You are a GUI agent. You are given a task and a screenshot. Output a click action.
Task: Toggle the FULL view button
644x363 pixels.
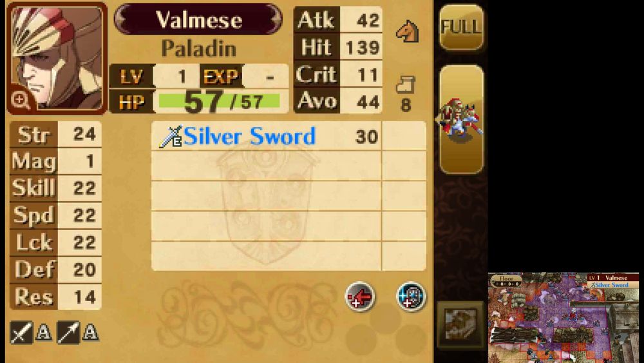[461, 28]
